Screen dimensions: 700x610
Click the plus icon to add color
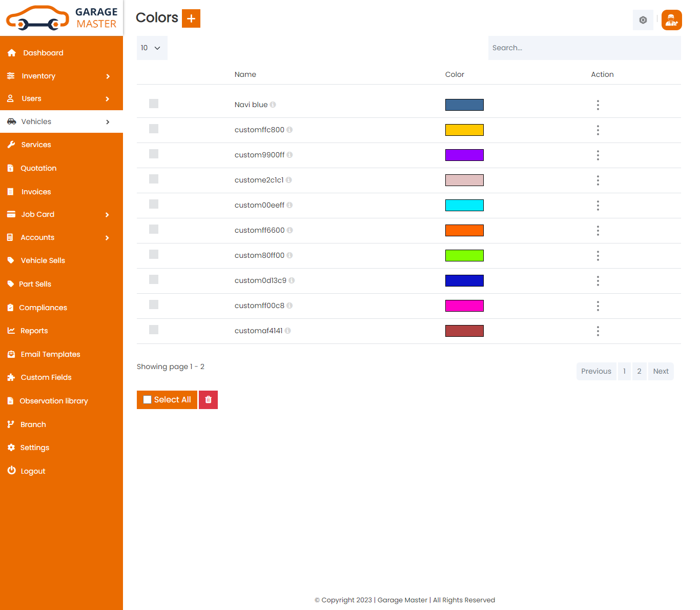coord(191,18)
